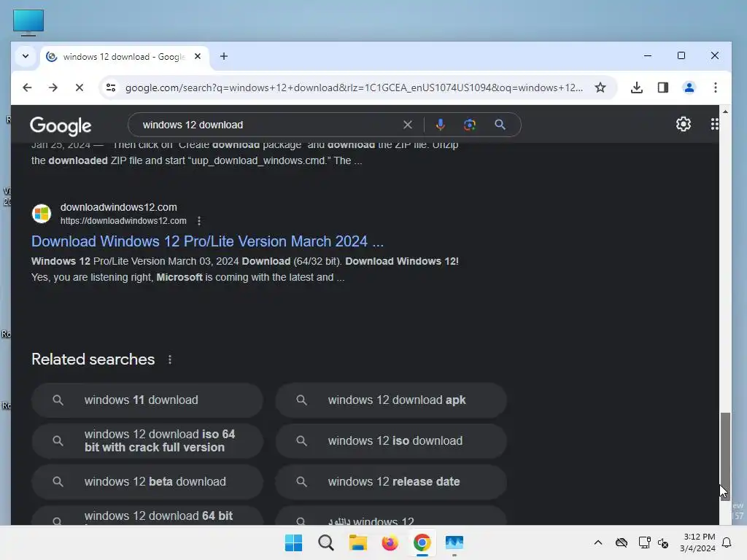
Task: Click the scrollbar up arrow
Action: coord(725,112)
